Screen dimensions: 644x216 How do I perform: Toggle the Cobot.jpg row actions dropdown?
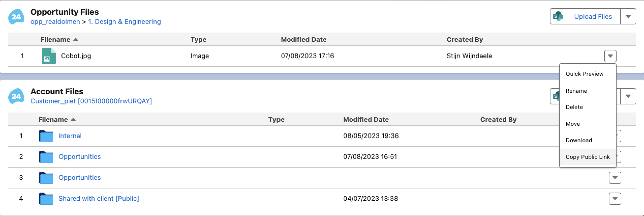(x=610, y=56)
